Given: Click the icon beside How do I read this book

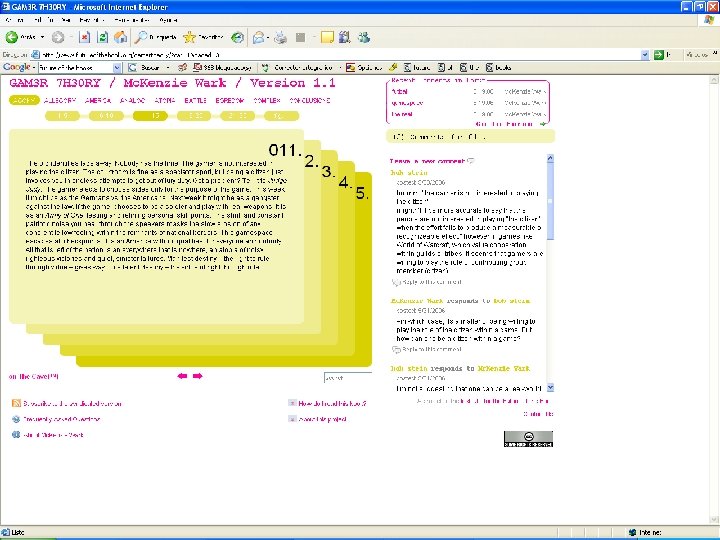Looking at the screenshot, I should (292, 403).
